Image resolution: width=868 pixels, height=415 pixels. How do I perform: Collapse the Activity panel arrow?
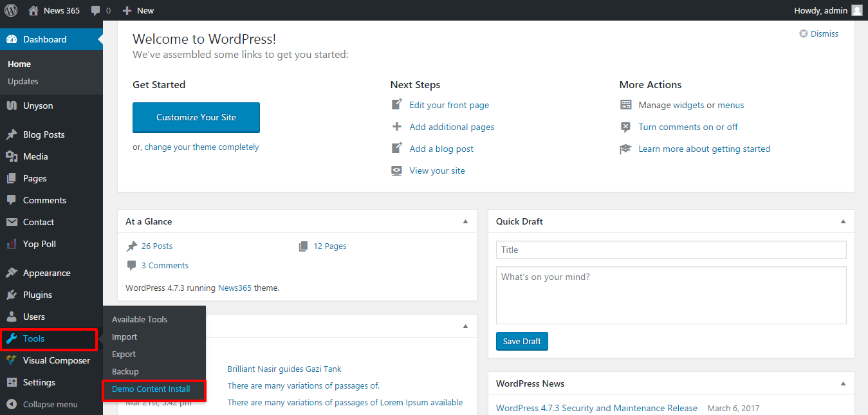pos(465,326)
